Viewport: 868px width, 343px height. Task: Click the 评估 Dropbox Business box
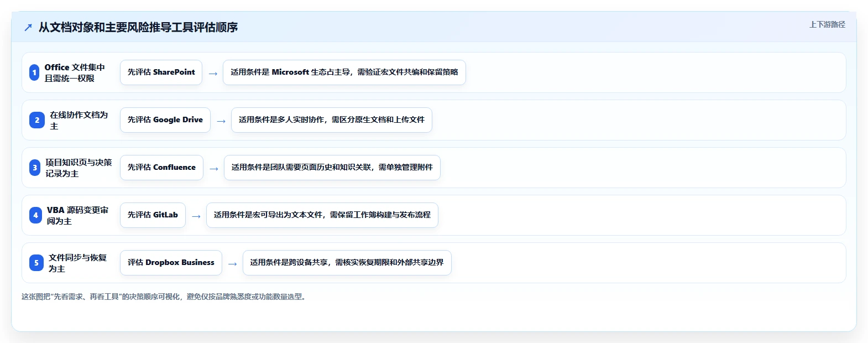click(x=171, y=263)
